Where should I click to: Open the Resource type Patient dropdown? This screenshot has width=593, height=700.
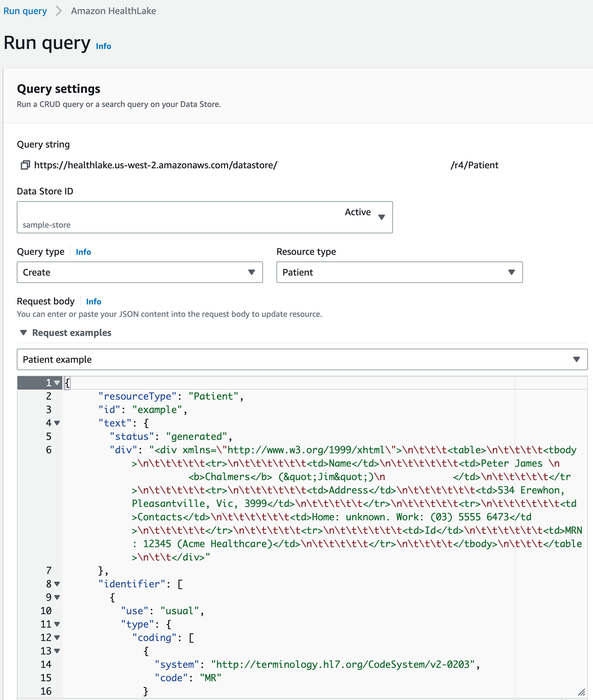pos(399,273)
